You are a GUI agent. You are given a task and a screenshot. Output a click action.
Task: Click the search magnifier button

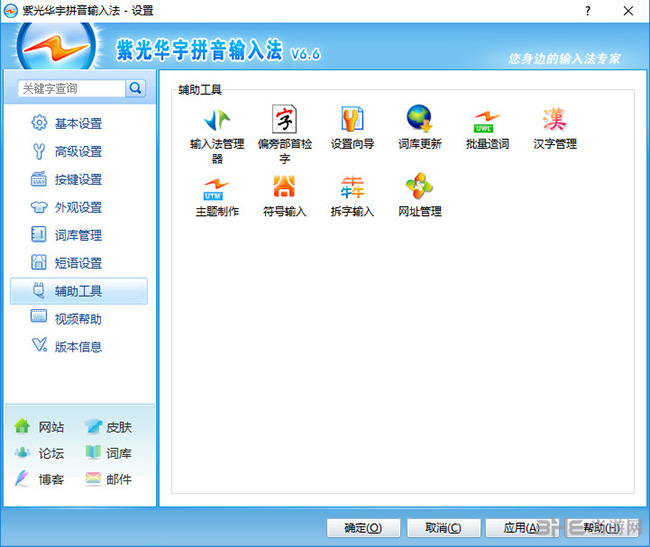pos(136,88)
